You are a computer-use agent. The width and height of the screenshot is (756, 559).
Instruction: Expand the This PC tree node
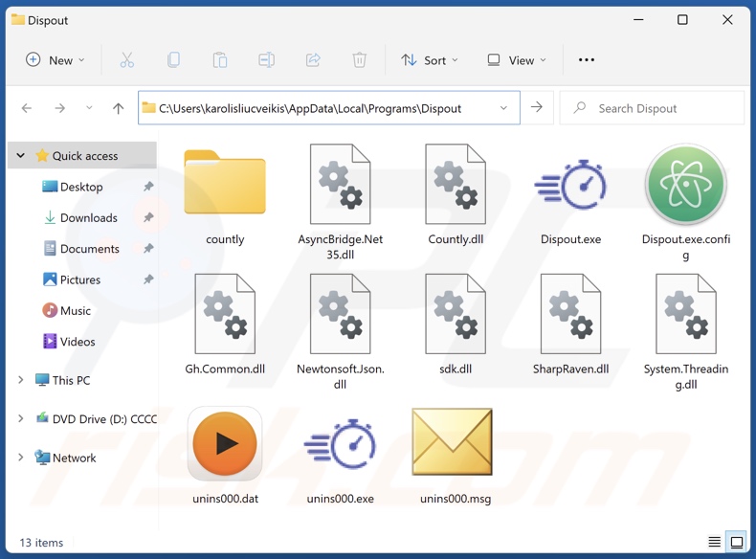tap(21, 380)
